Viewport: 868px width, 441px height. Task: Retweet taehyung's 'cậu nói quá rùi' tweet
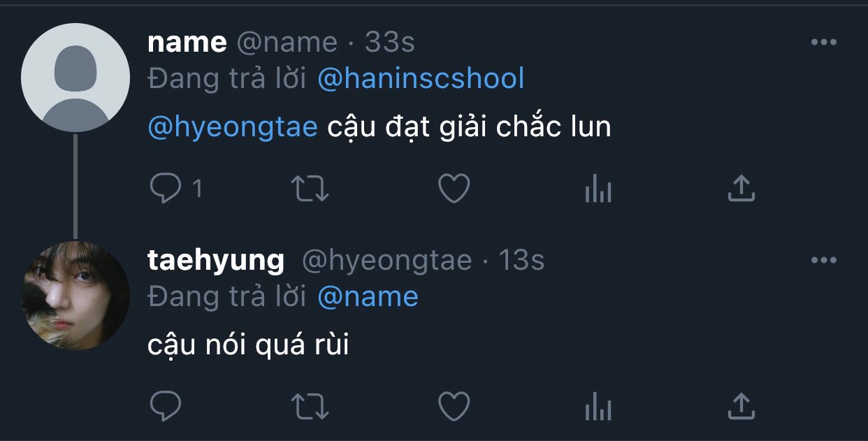[x=310, y=406]
